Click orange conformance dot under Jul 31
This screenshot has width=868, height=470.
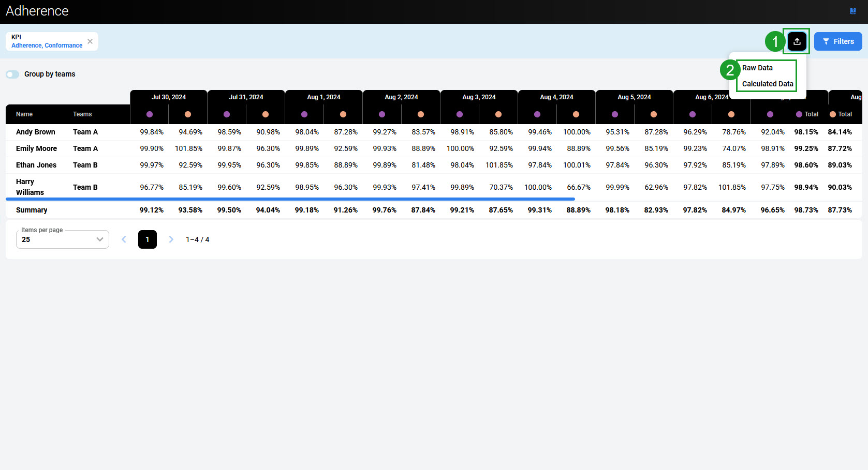(x=266, y=114)
